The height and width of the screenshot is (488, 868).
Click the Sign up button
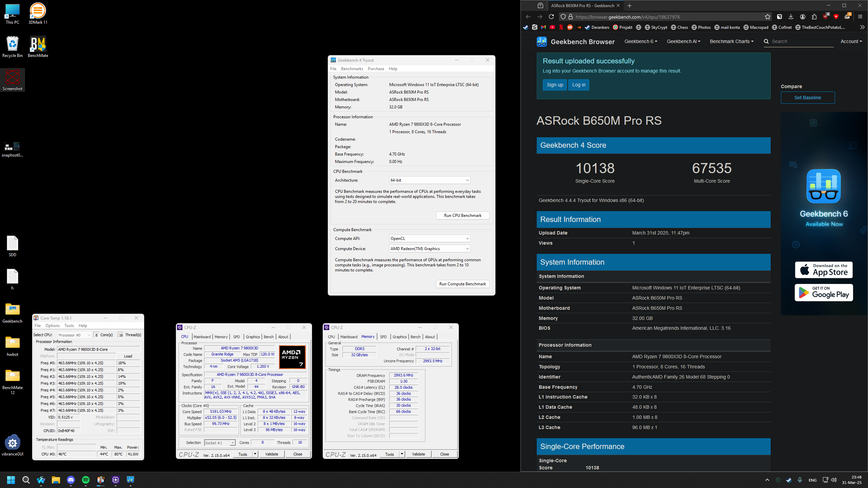(555, 85)
